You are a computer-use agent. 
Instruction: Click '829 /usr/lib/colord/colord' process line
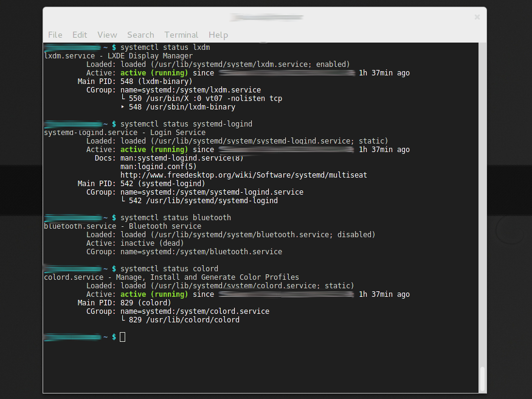180,320
